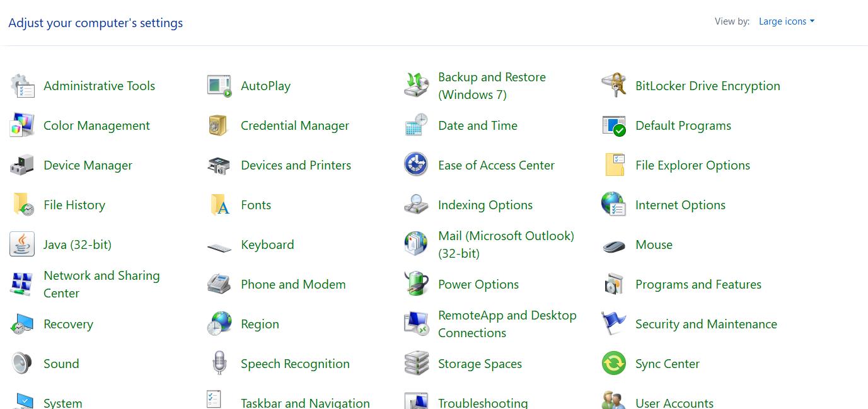Screen dimensions: 868x409
Task: Click the Java (32-bit) coffee cup icon
Action: pos(22,245)
